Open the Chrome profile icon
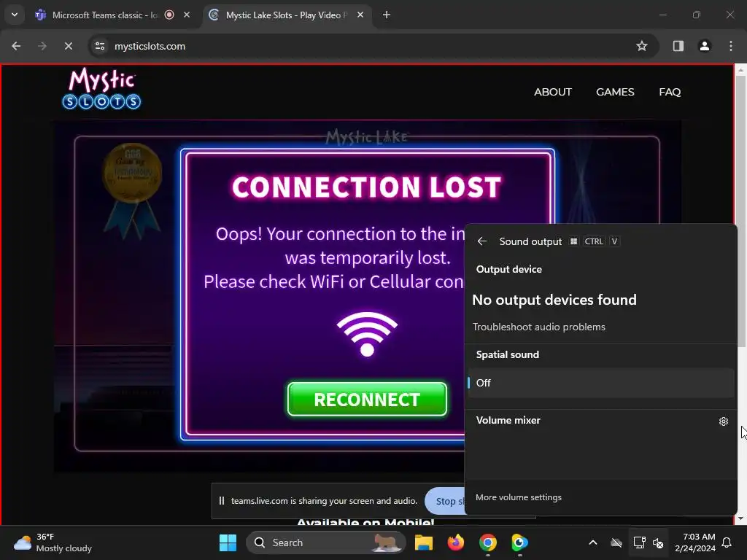 pos(704,46)
